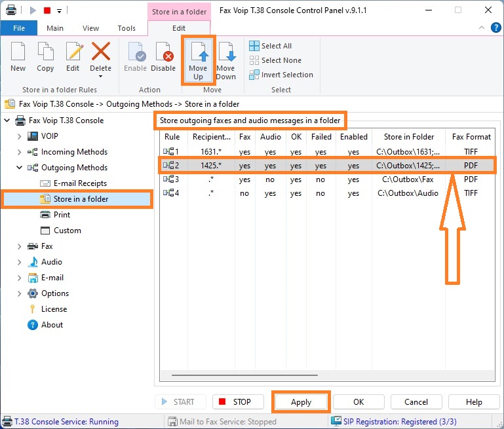This screenshot has width=504, height=429.
Task: Select rule 1 with recipient 1631.*
Action: pos(327,151)
